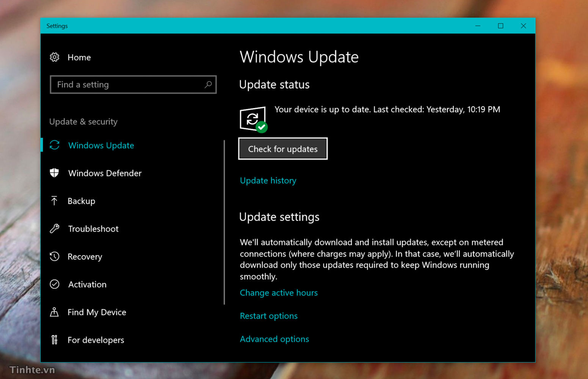
Task: Maximize the Settings window
Action: point(500,26)
